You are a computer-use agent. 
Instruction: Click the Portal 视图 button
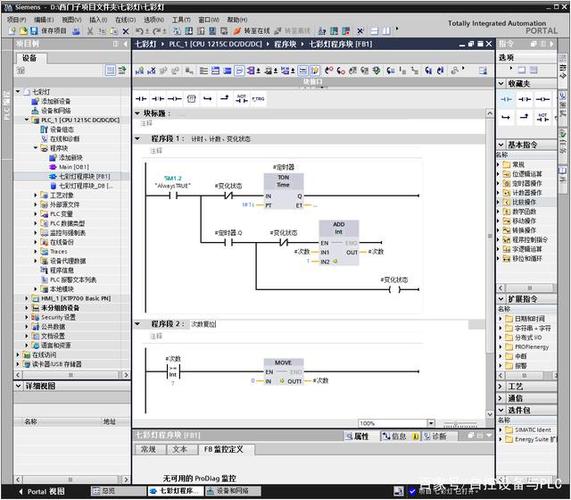click(x=42, y=491)
